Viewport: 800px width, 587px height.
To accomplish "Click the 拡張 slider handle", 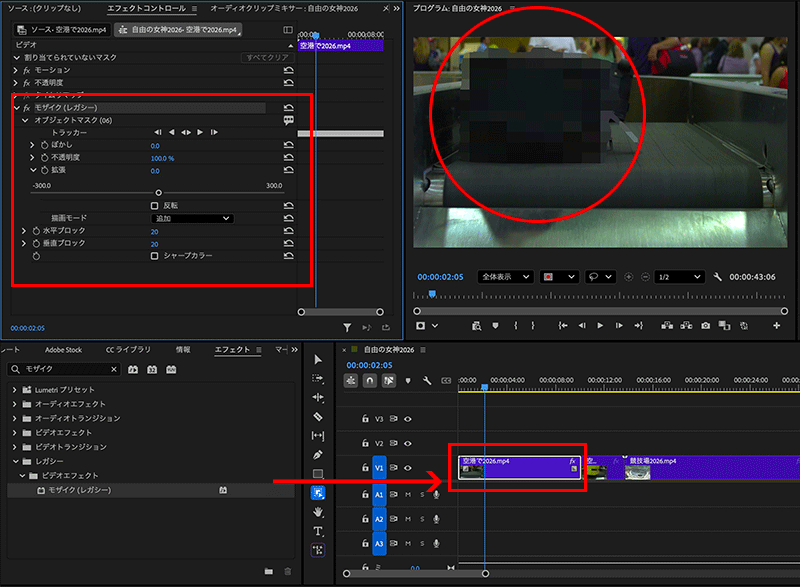I will pos(158,193).
